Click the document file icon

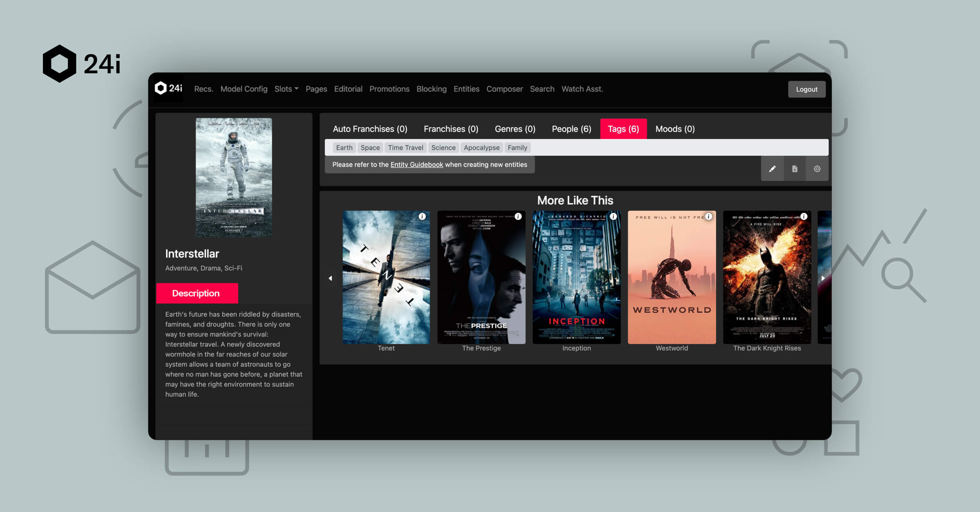pyautogui.click(x=795, y=169)
